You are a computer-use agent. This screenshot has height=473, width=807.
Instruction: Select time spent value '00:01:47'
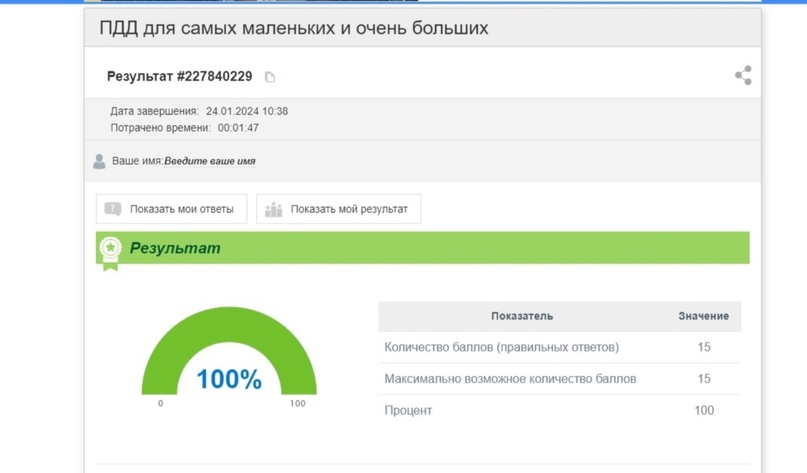238,128
